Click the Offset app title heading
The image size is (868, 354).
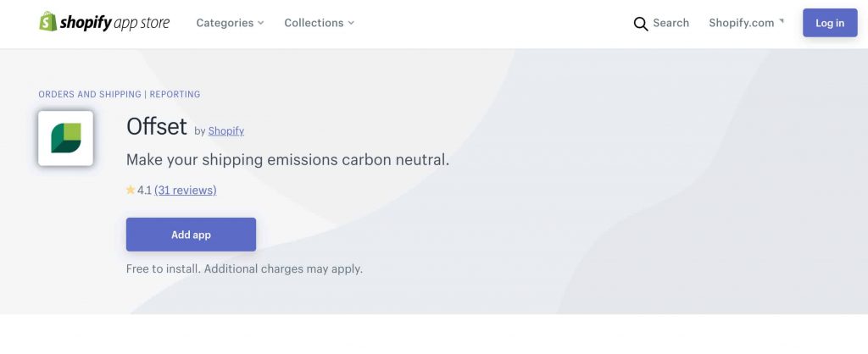point(157,127)
